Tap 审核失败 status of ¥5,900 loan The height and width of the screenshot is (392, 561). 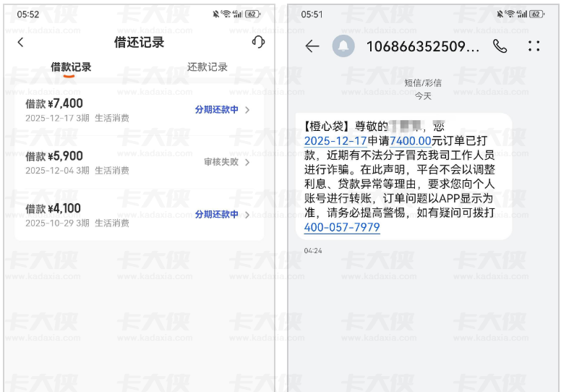point(221,162)
